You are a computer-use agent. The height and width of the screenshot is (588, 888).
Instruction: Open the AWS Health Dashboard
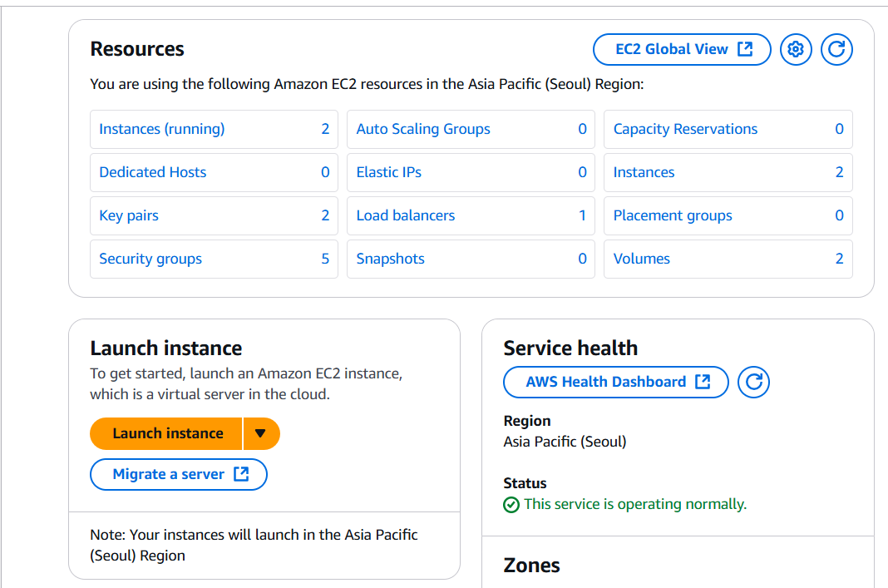[616, 383]
